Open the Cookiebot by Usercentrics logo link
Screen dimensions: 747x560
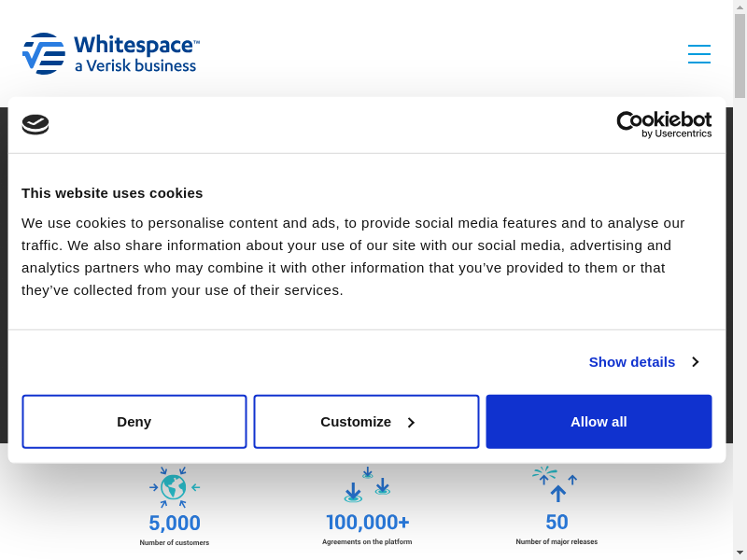[664, 124]
